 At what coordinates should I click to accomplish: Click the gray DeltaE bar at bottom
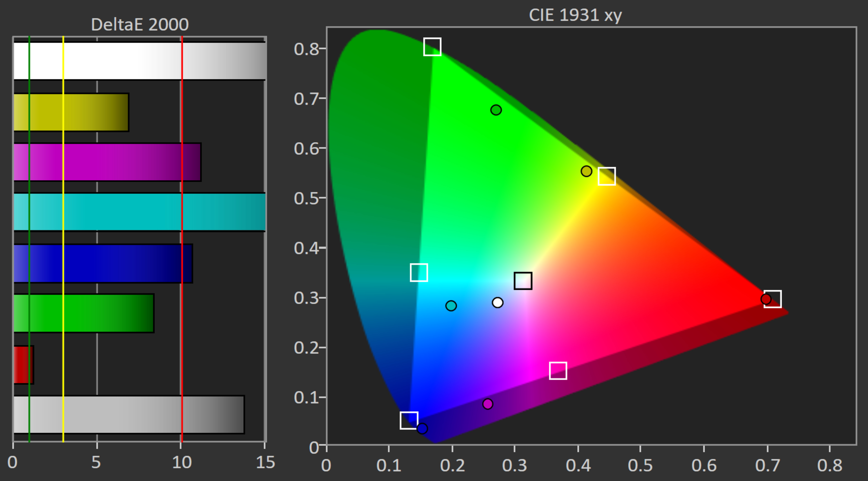pos(129,415)
